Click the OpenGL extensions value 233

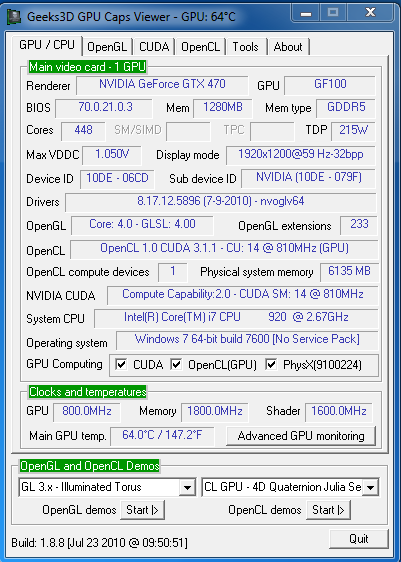pyautogui.click(x=359, y=225)
